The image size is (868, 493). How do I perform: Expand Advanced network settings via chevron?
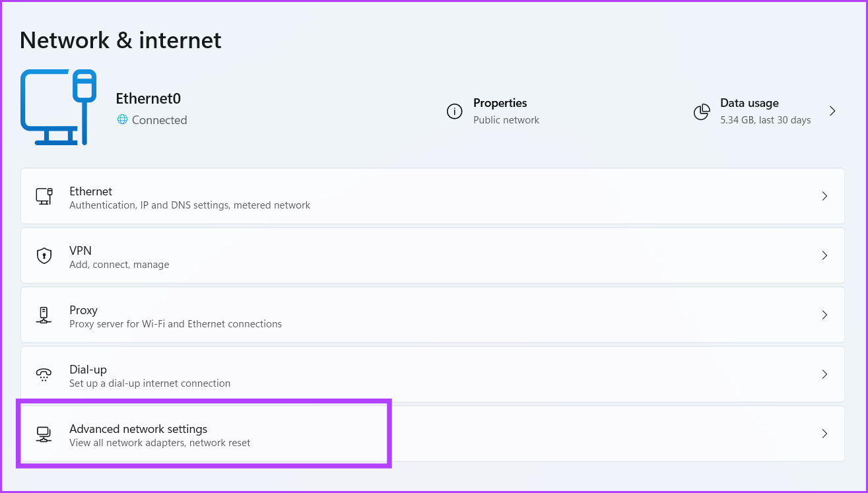[x=824, y=434]
